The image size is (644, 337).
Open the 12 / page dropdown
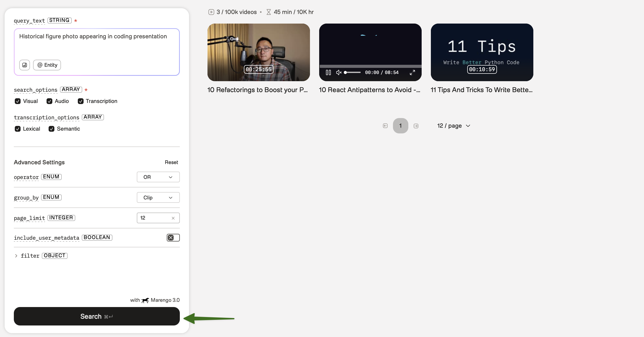coord(454,126)
